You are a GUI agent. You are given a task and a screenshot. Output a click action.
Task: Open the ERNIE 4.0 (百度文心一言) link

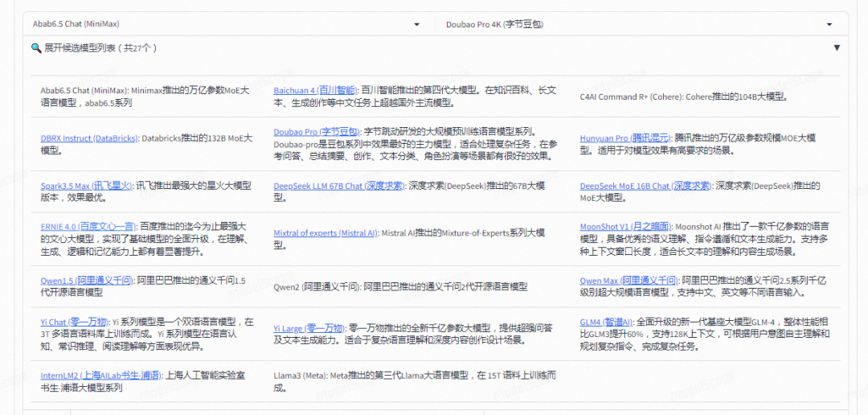(x=88, y=227)
